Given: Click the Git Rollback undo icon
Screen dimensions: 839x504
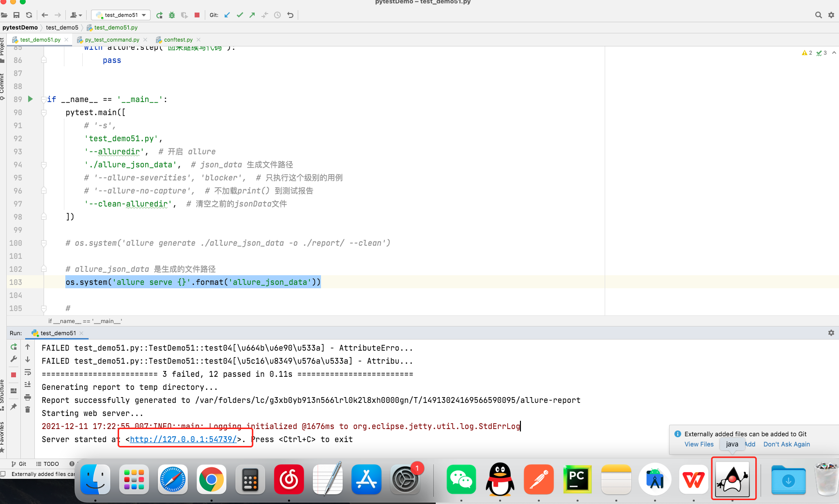Looking at the screenshot, I should click(x=290, y=15).
